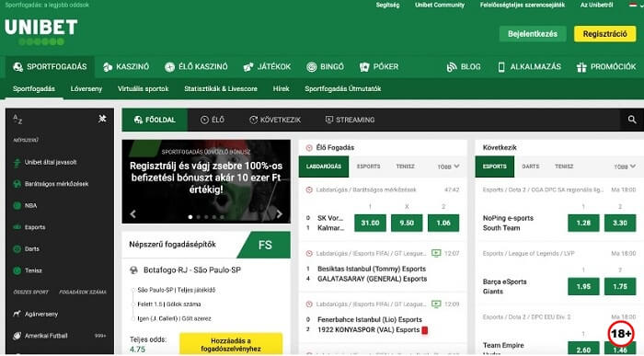The image size is (644, 356).
Task: Select Esports tab in Következik panel
Action: [495, 167]
